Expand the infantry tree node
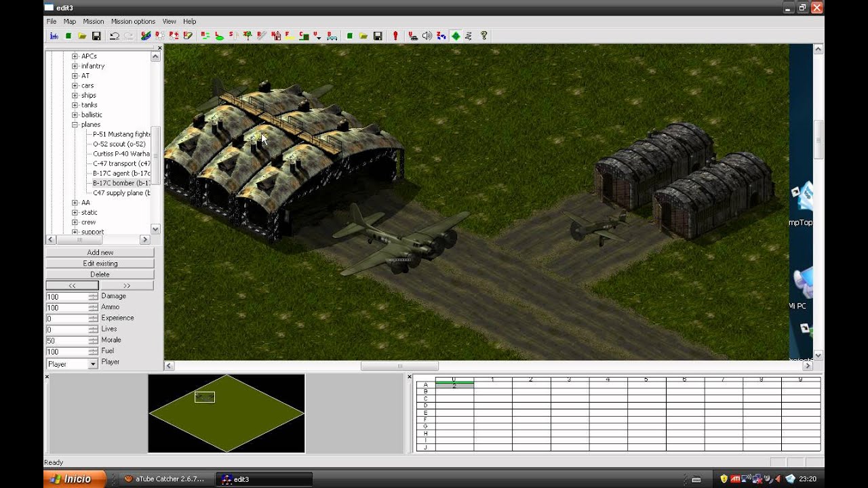This screenshot has width=868, height=488. (75, 66)
